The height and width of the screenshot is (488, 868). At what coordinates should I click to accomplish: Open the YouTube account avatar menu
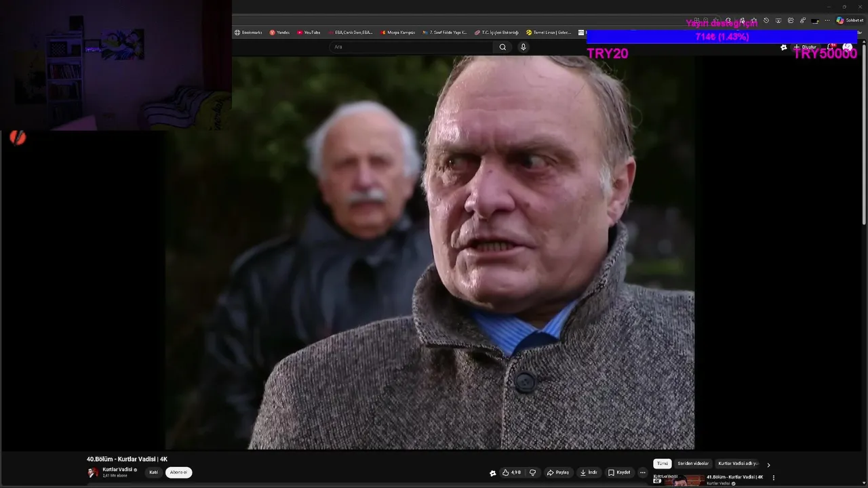pos(847,47)
